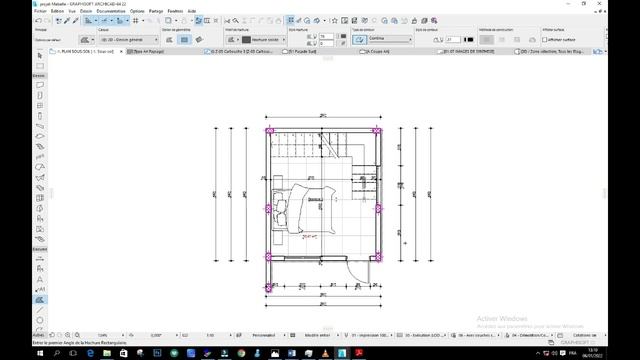Open the layer dropdown '2D - Dessin général'
This screenshot has width=640, height=360.
(129, 40)
